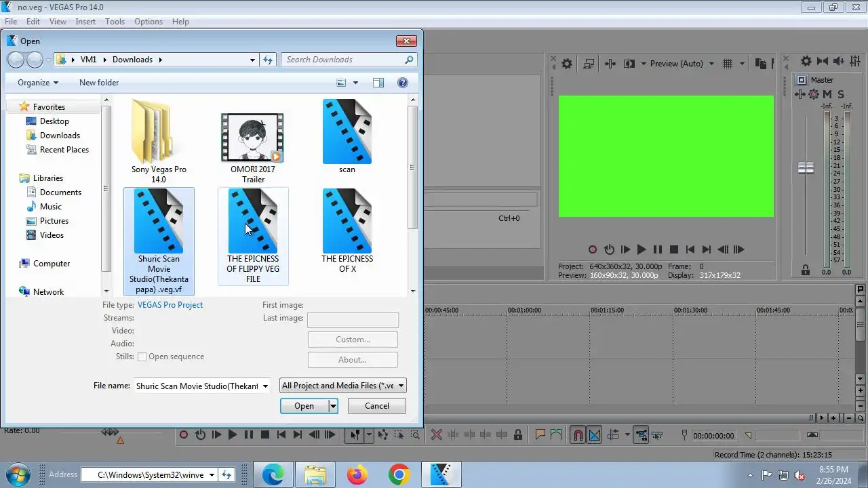Click preview on external monitor icon

click(589, 64)
